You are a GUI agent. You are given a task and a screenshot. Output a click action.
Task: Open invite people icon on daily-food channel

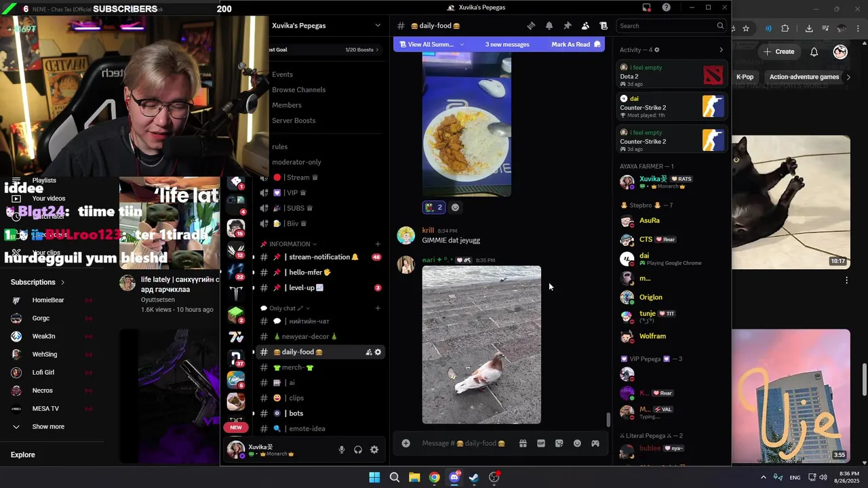coord(368,352)
